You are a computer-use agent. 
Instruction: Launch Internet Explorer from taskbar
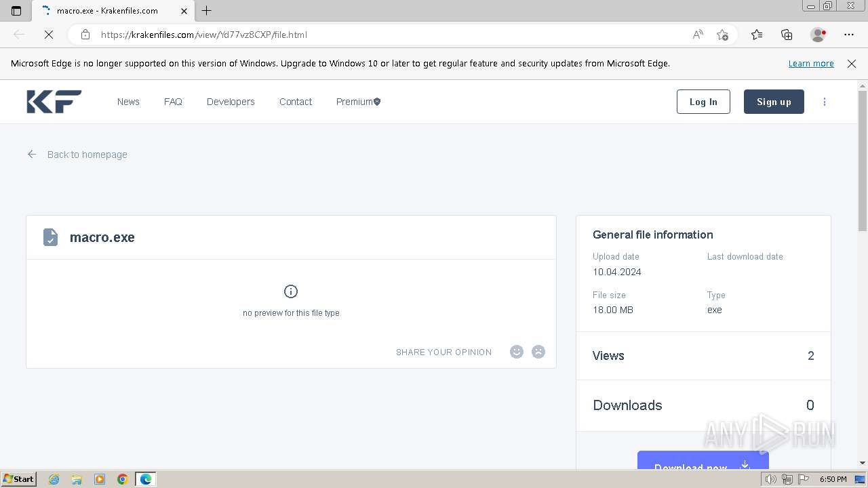(x=54, y=479)
